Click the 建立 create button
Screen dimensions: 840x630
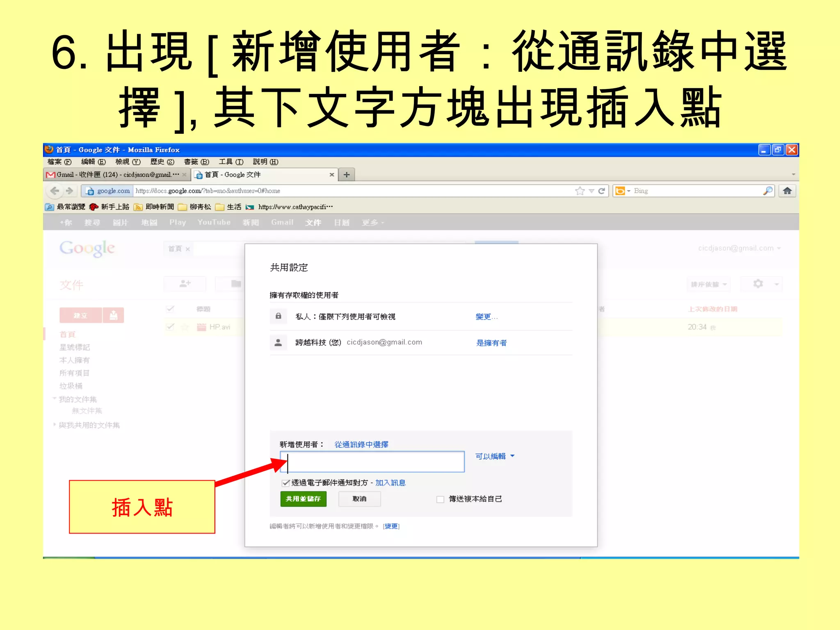point(80,315)
